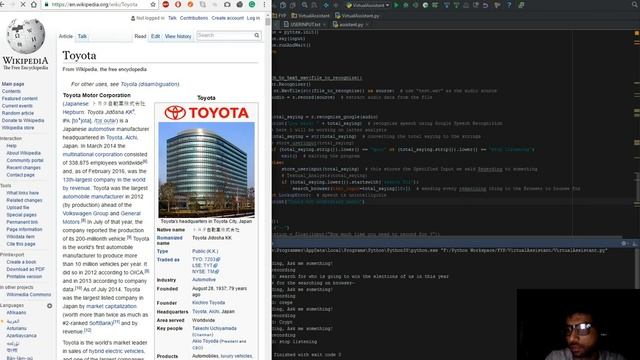Start debugging with the bug icon in PyCharm
Image resolution: width=640 pixels, height=360 pixels.
(406, 5)
